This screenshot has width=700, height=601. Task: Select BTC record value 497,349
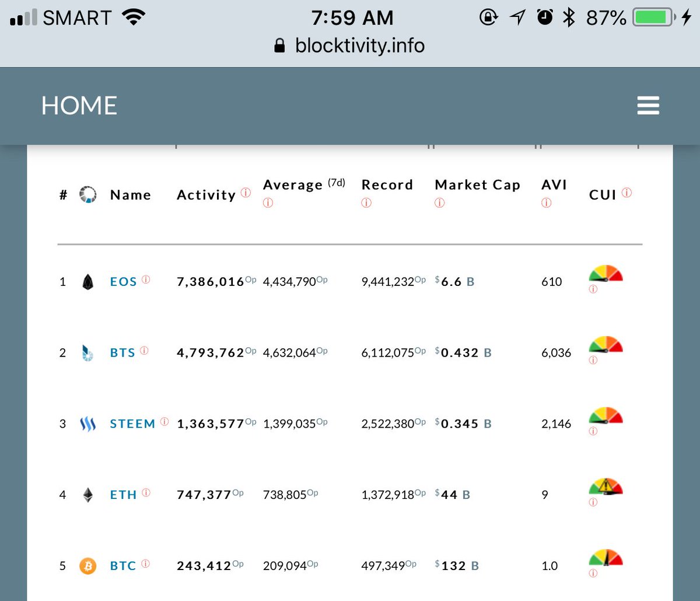pos(383,566)
